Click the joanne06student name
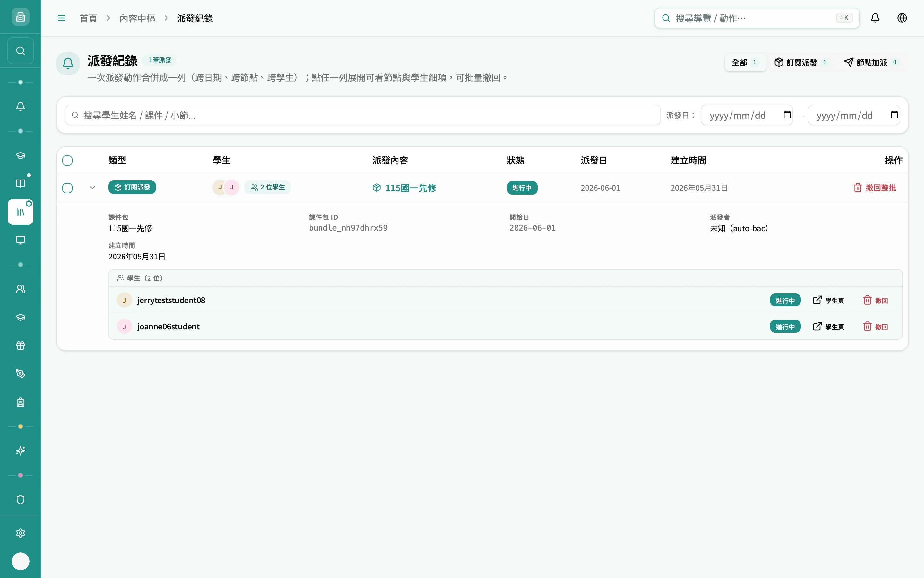924x578 pixels. pos(168,327)
